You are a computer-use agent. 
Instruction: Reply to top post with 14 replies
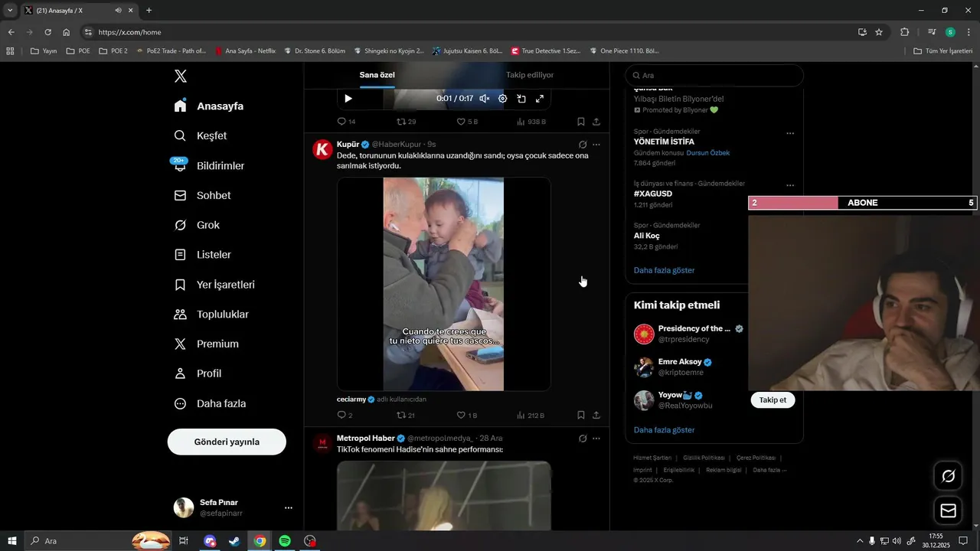(346, 122)
